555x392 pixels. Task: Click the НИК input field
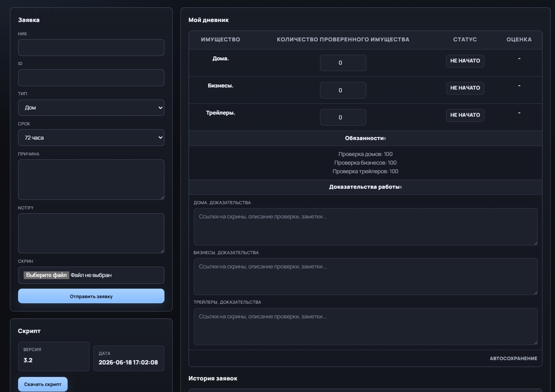[x=91, y=48]
